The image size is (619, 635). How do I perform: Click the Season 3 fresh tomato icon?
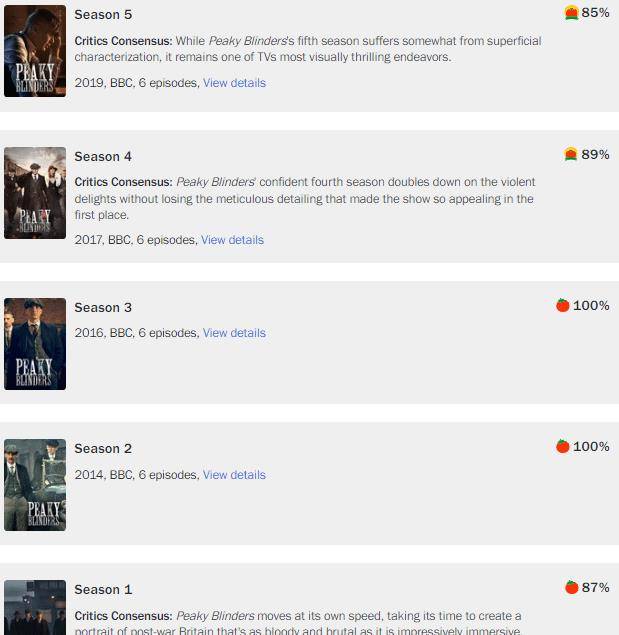point(563,305)
